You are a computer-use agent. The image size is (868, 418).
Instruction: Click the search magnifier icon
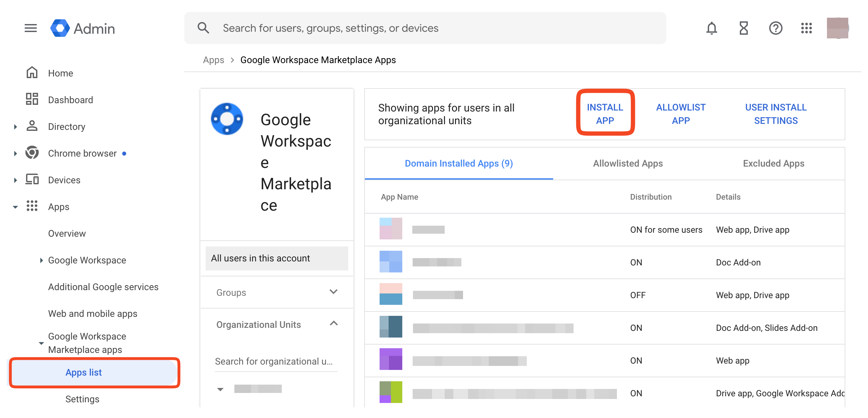[203, 28]
